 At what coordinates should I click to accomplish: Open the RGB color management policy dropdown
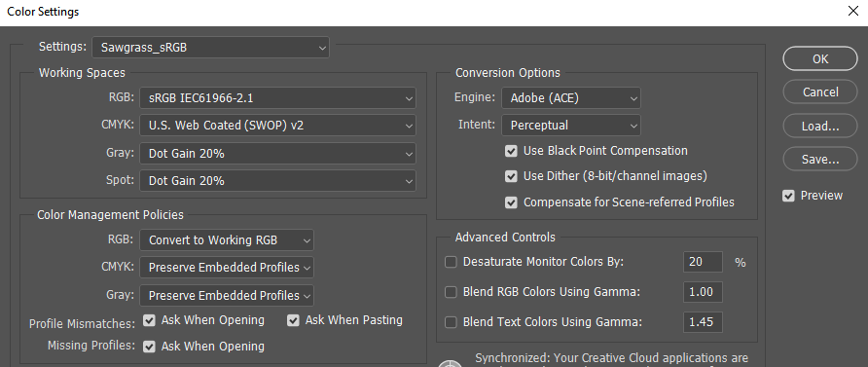tap(227, 240)
